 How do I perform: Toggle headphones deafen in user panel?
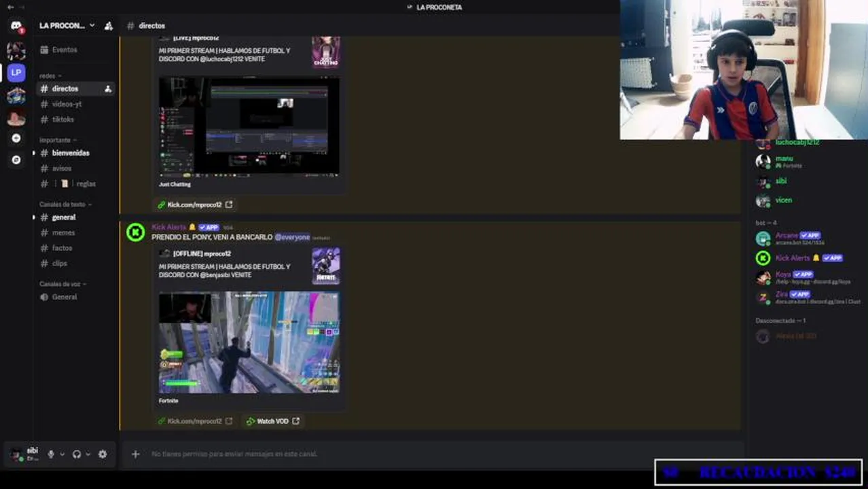(77, 454)
